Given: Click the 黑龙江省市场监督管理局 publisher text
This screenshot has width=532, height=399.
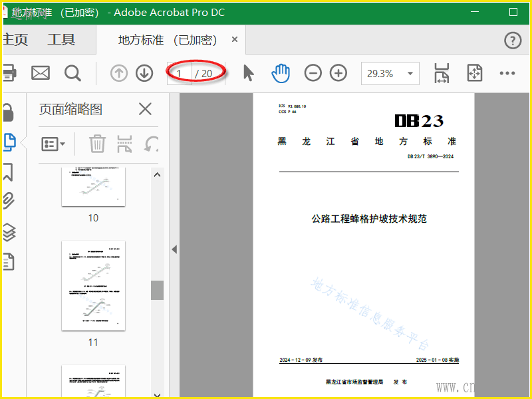Looking at the screenshot, I should (x=354, y=382).
